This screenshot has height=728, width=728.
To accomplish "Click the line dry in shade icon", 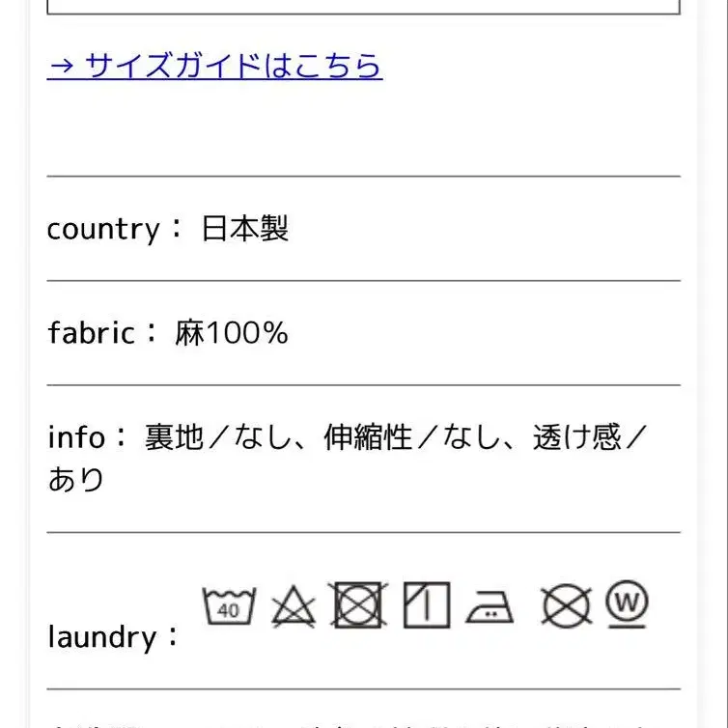I will [x=427, y=605].
